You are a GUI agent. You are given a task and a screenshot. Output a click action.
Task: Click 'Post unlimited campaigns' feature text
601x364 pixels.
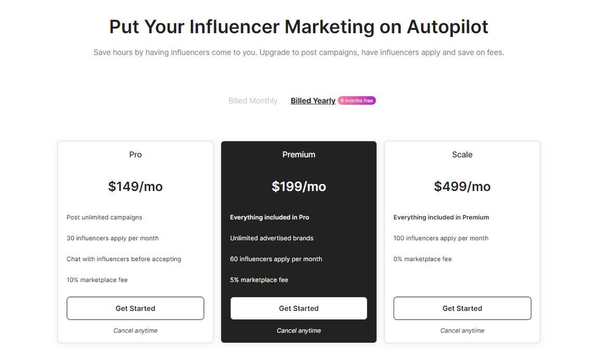click(104, 217)
